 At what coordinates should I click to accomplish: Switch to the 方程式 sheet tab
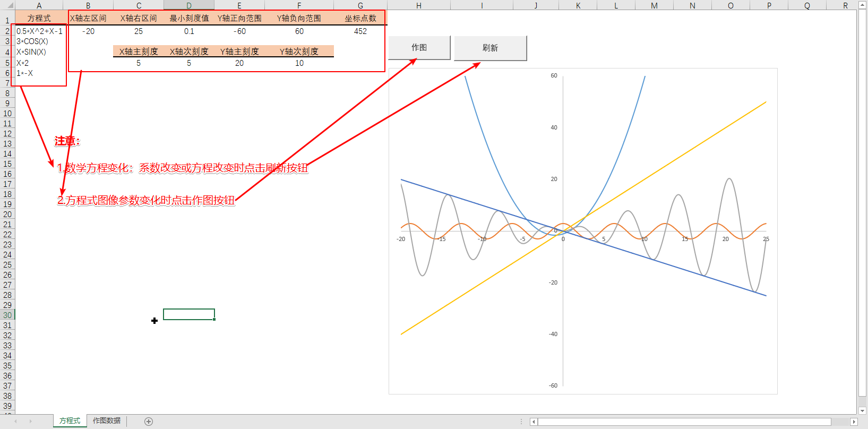point(70,421)
